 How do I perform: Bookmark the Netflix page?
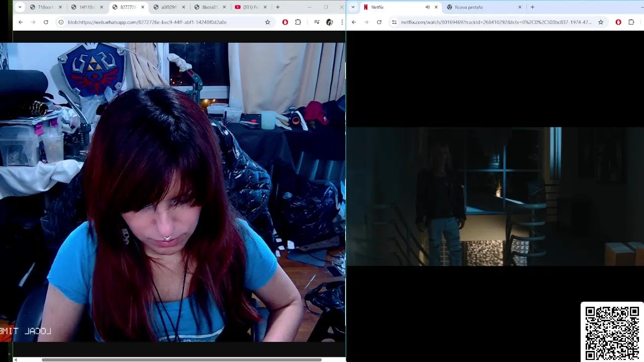tap(601, 22)
